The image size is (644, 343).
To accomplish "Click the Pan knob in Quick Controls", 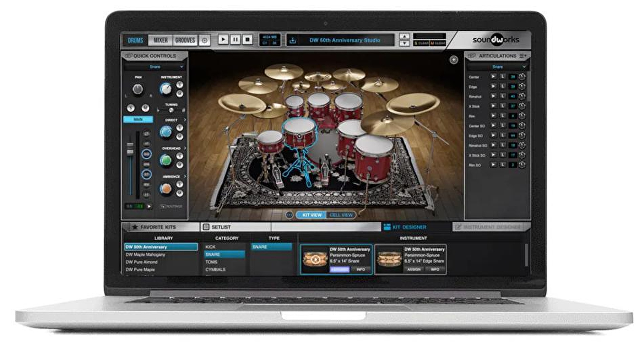I will 138,89.
